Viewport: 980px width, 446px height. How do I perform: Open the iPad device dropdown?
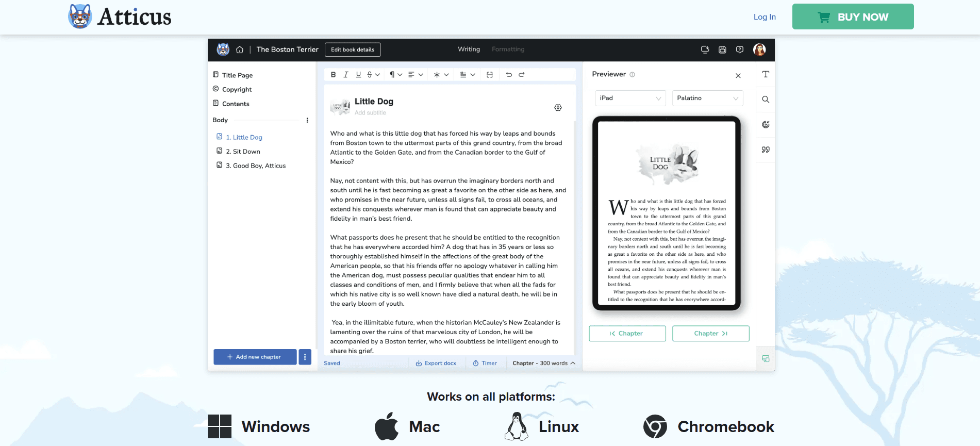tap(629, 98)
